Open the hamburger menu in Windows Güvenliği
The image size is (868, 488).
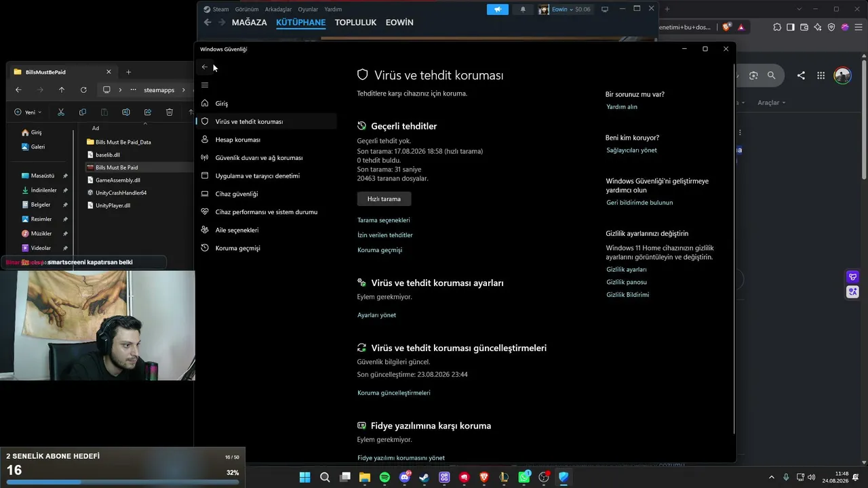click(205, 85)
